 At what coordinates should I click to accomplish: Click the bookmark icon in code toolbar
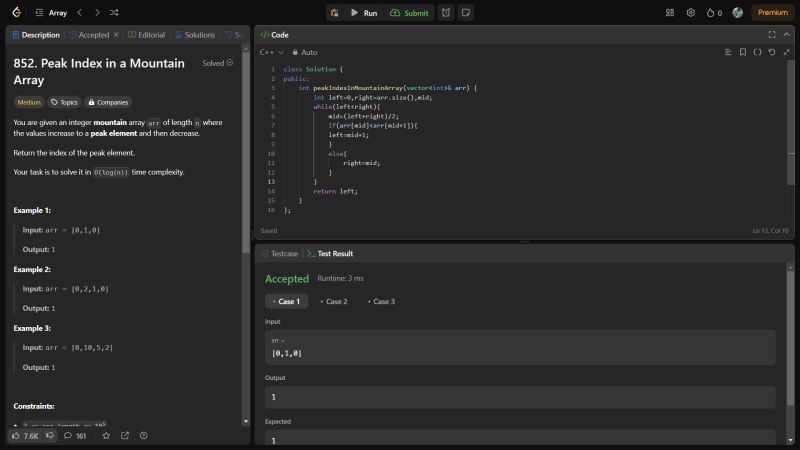coord(743,52)
